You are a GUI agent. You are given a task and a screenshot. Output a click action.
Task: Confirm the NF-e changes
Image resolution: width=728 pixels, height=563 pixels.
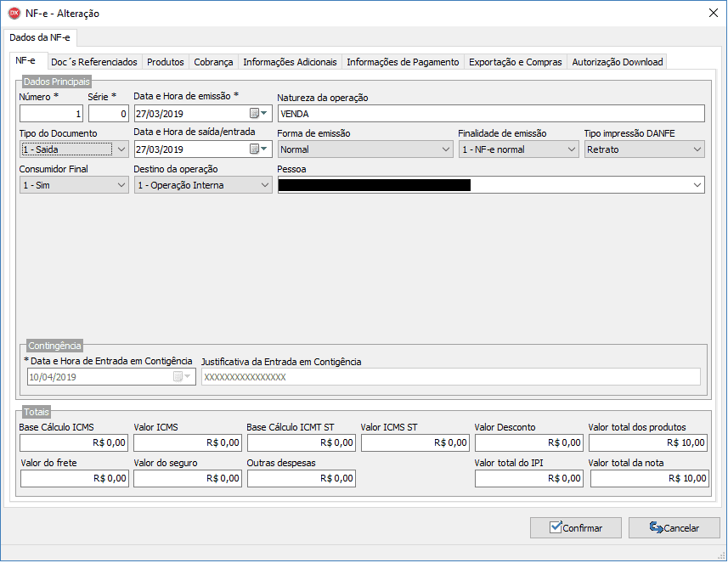(576, 527)
